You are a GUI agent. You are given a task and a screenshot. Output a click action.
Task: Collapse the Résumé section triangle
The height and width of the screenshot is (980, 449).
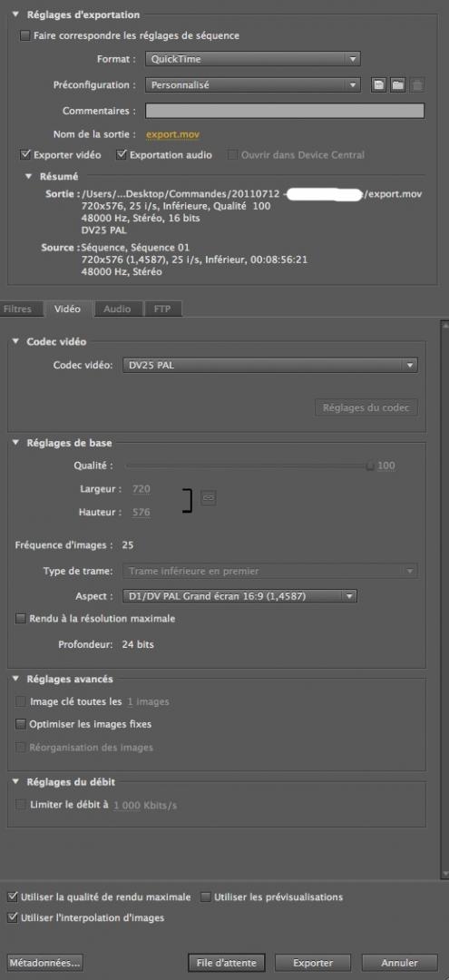click(x=28, y=176)
